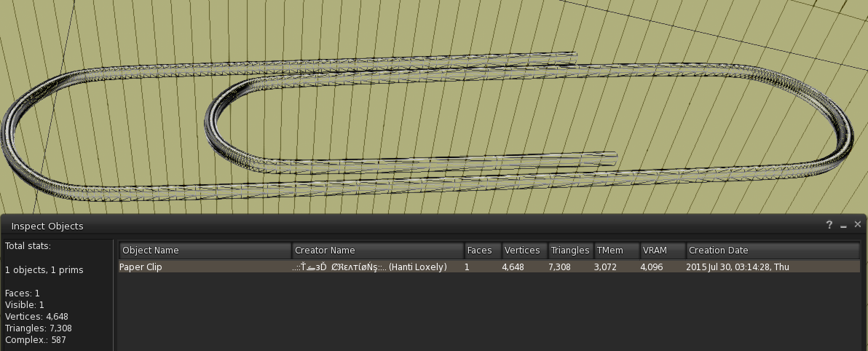868x351 pixels.
Task: Sort list by VRAM column
Action: tap(663, 251)
